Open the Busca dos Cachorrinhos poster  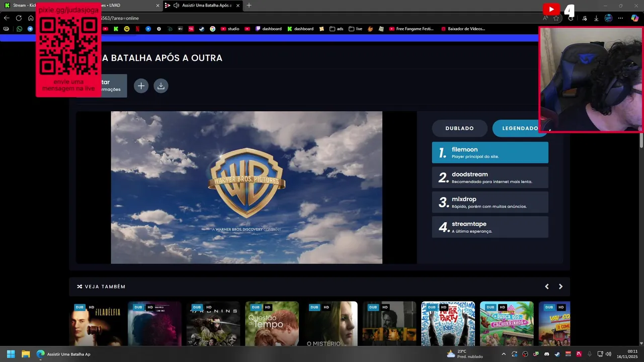click(x=507, y=324)
